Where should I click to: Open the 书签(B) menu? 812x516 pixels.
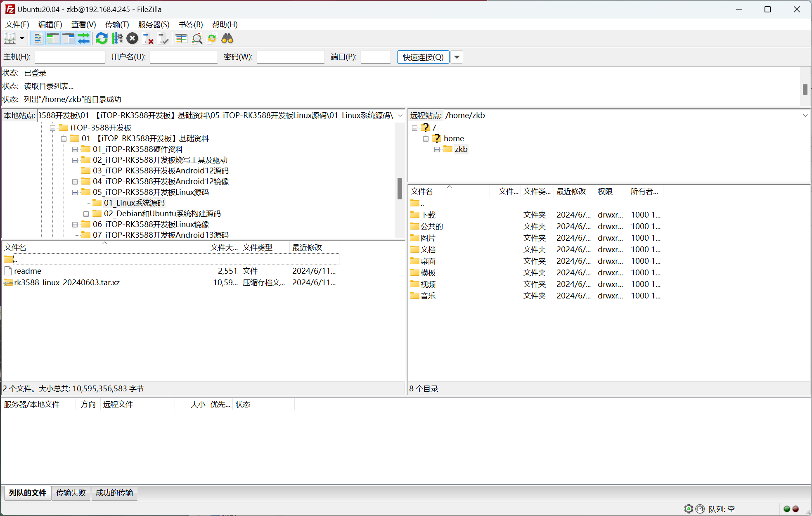191,24
